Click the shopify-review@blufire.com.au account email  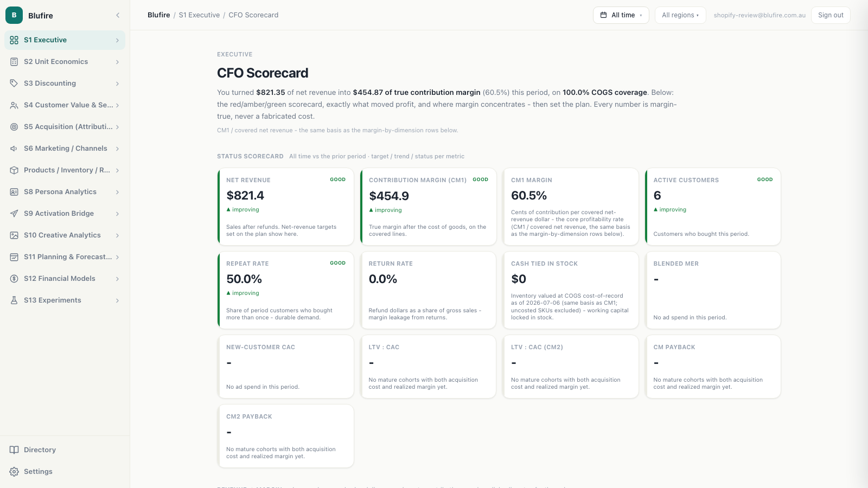pos(759,15)
